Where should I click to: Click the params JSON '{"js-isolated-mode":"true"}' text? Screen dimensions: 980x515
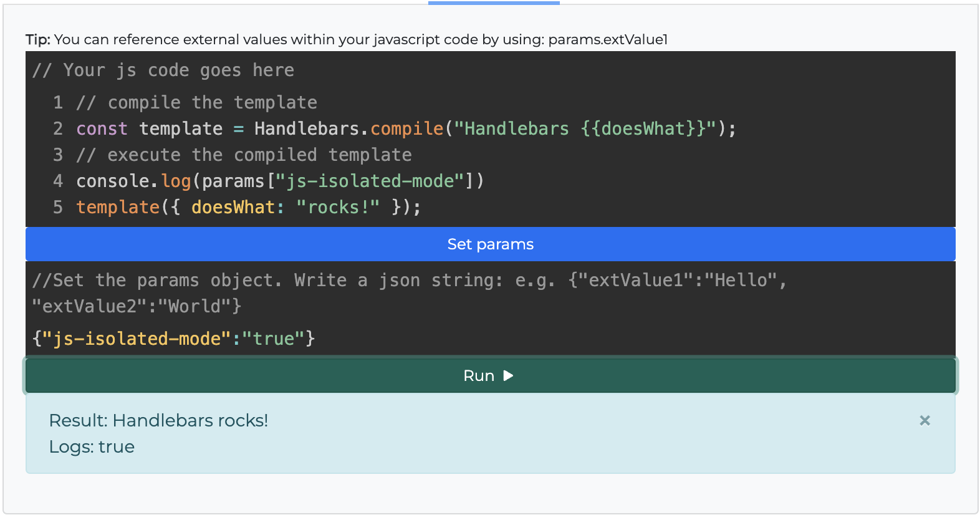pos(174,339)
